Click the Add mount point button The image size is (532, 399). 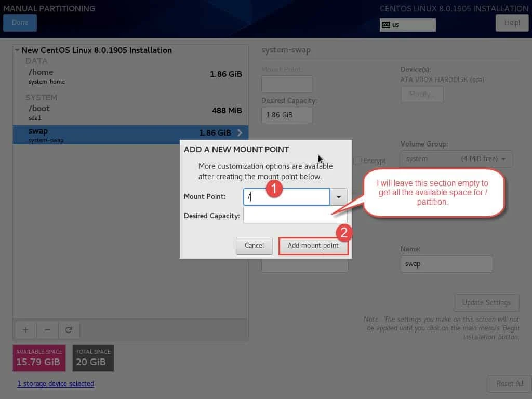pos(313,245)
